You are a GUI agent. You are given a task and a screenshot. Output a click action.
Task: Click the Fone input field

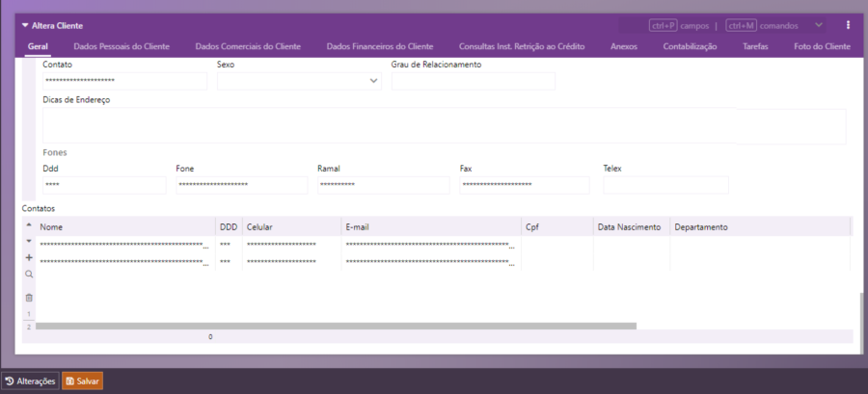point(241,185)
